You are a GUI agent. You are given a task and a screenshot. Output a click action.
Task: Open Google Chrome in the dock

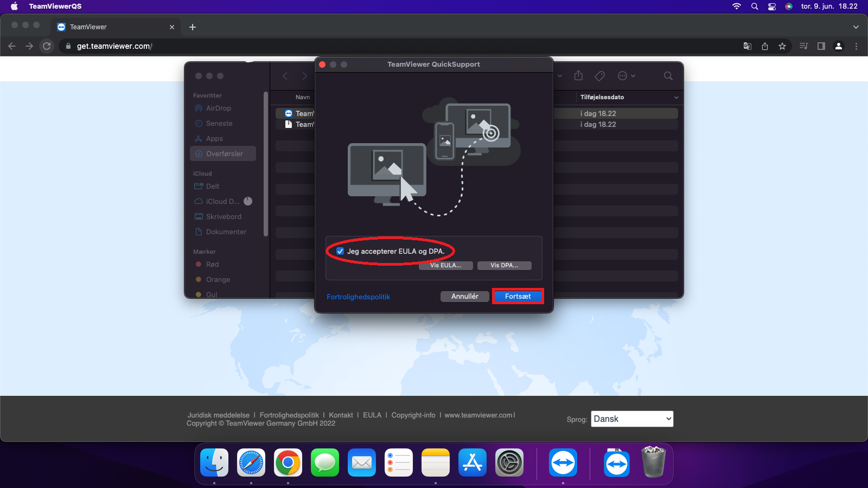(288, 463)
